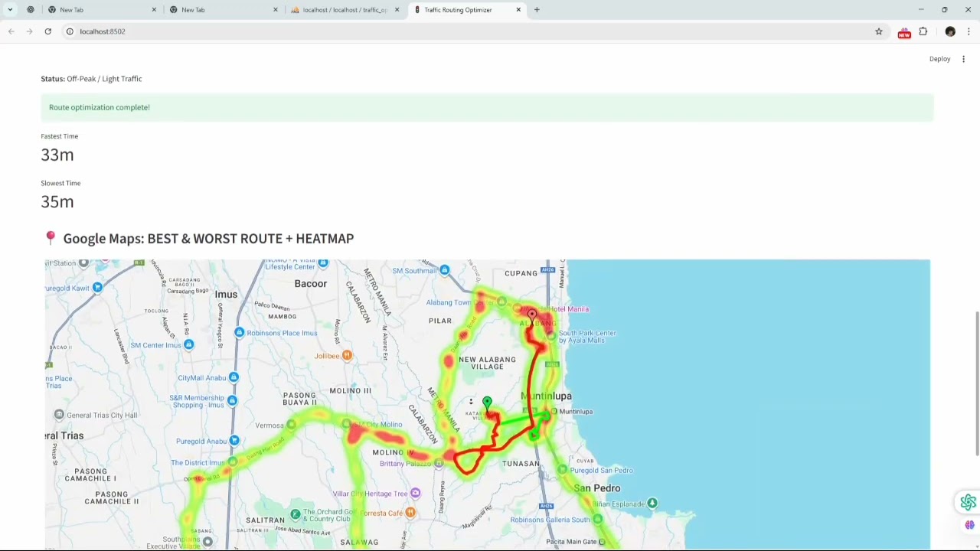Bookmark this page with the star icon
980x551 pixels.
pyautogui.click(x=879, y=31)
